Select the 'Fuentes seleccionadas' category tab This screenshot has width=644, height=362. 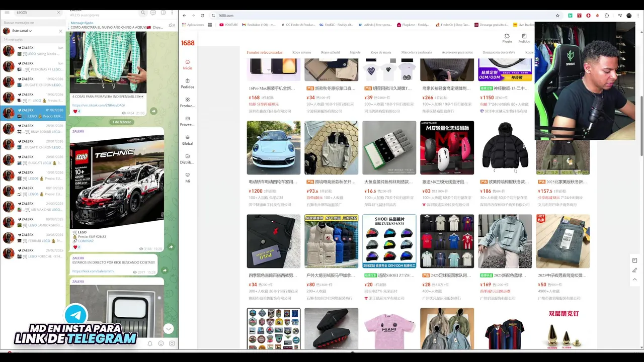click(265, 52)
